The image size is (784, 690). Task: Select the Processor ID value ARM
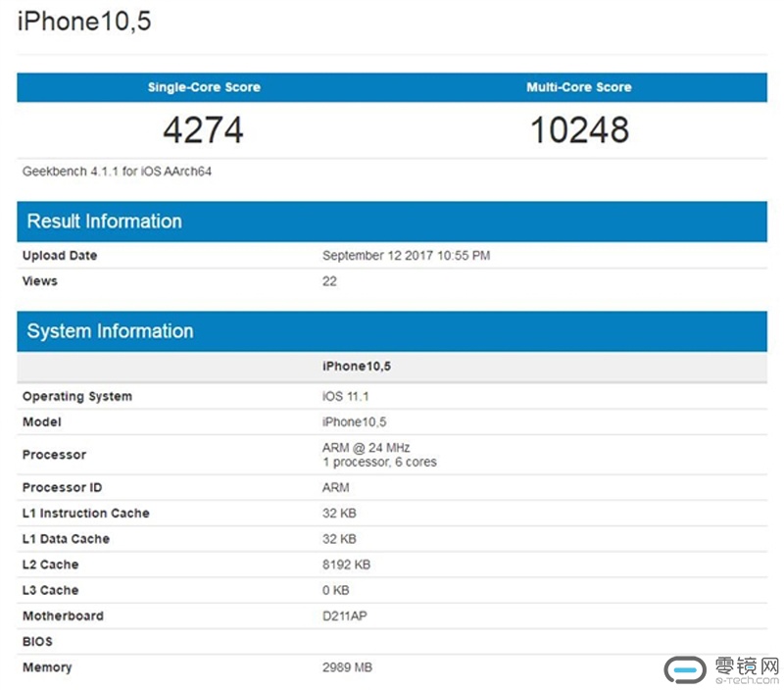[x=336, y=487]
